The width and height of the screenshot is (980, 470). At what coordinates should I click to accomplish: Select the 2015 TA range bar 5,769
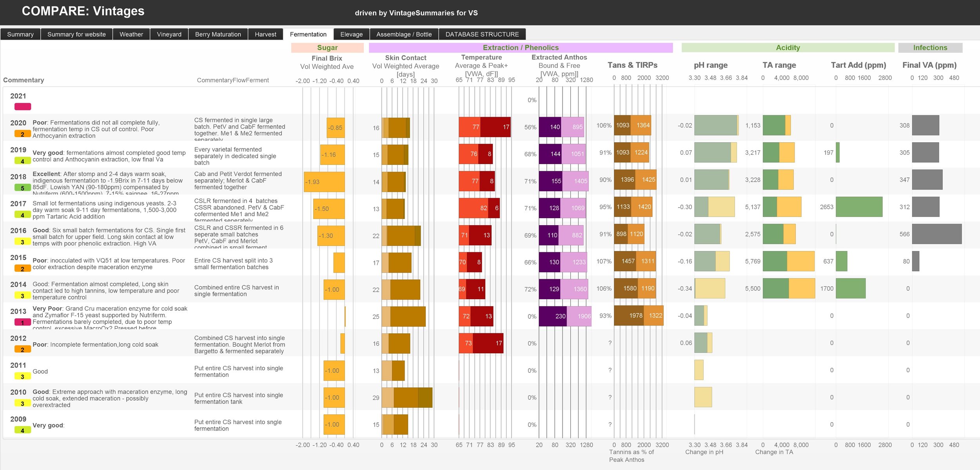[789, 261]
